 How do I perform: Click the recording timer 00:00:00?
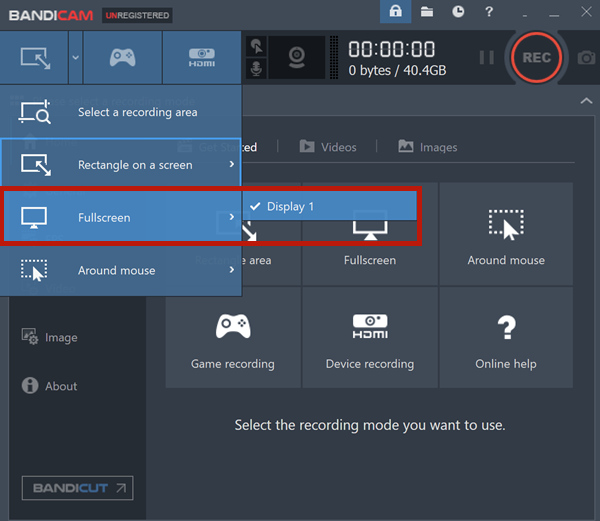tap(391, 49)
